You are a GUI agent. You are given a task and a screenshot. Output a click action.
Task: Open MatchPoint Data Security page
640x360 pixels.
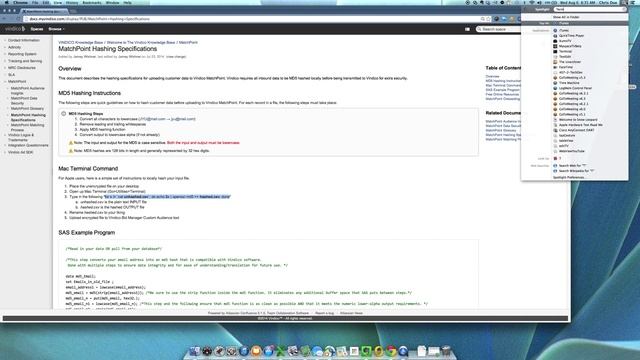(x=24, y=101)
